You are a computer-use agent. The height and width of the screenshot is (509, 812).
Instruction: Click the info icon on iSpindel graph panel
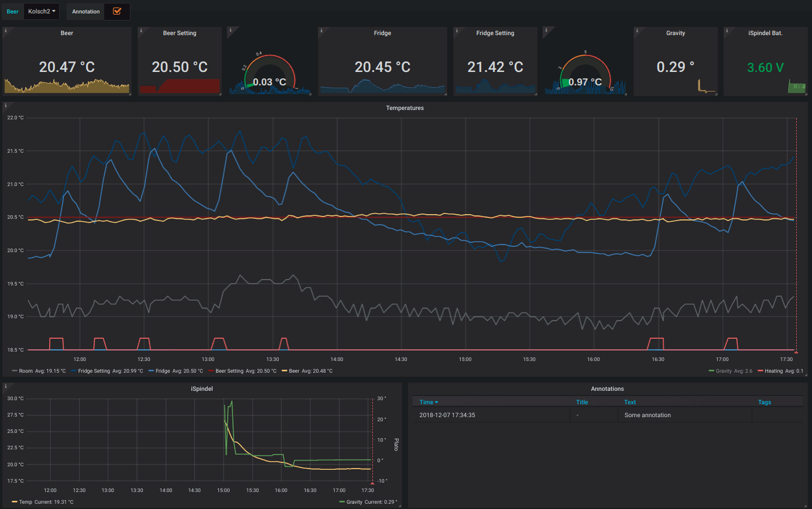coord(6,386)
